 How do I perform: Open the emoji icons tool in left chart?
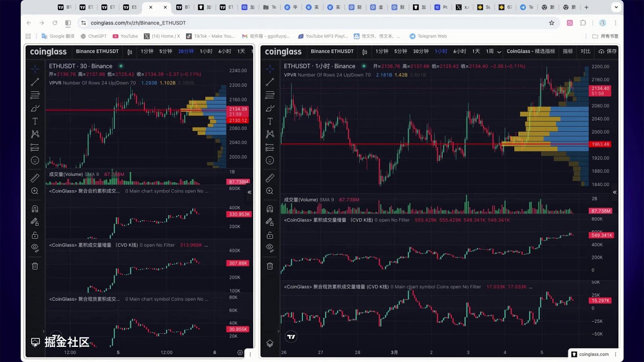tap(35, 160)
